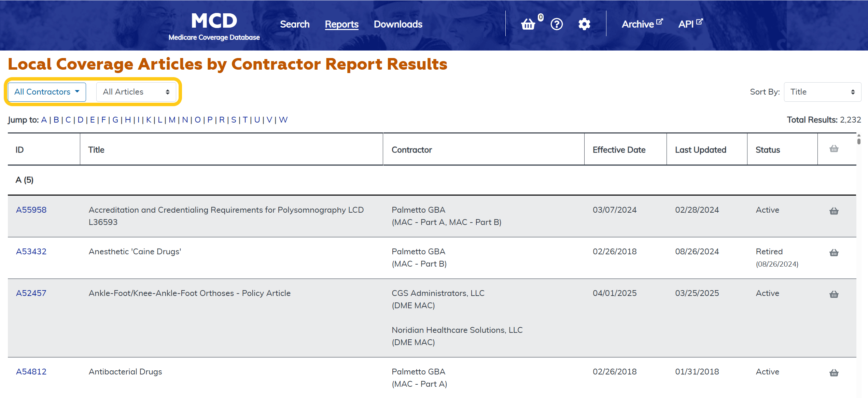Click basket icon in table header
868x398 pixels.
pyautogui.click(x=834, y=149)
